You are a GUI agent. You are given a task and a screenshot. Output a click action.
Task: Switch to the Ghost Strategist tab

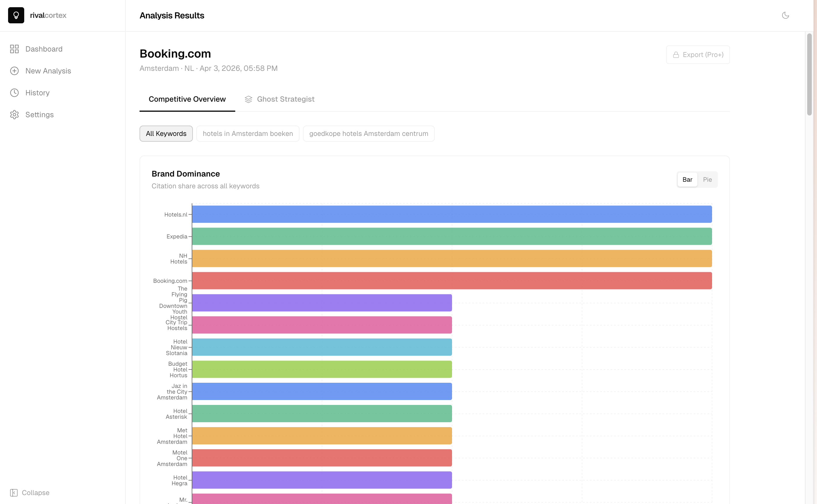[x=286, y=99]
